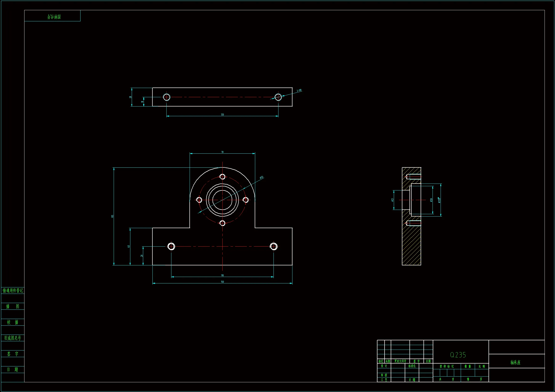
Task: Click the 更改文件号 header cell
Action: [x=400, y=361]
